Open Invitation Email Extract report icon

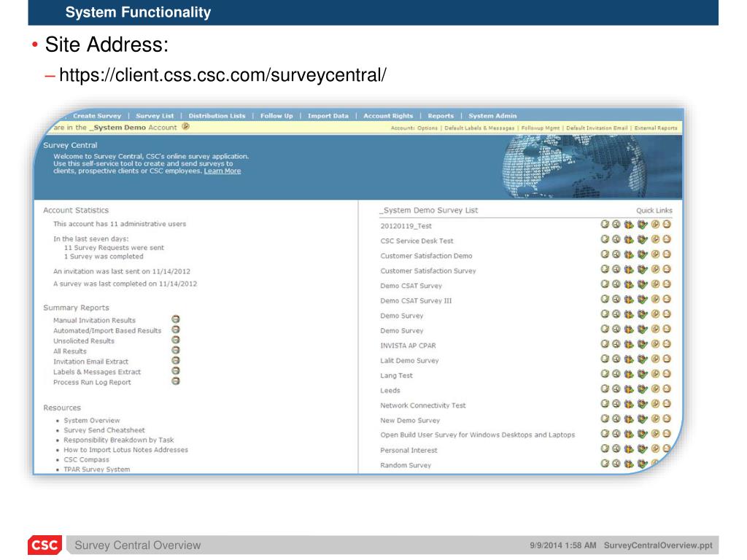coord(175,360)
